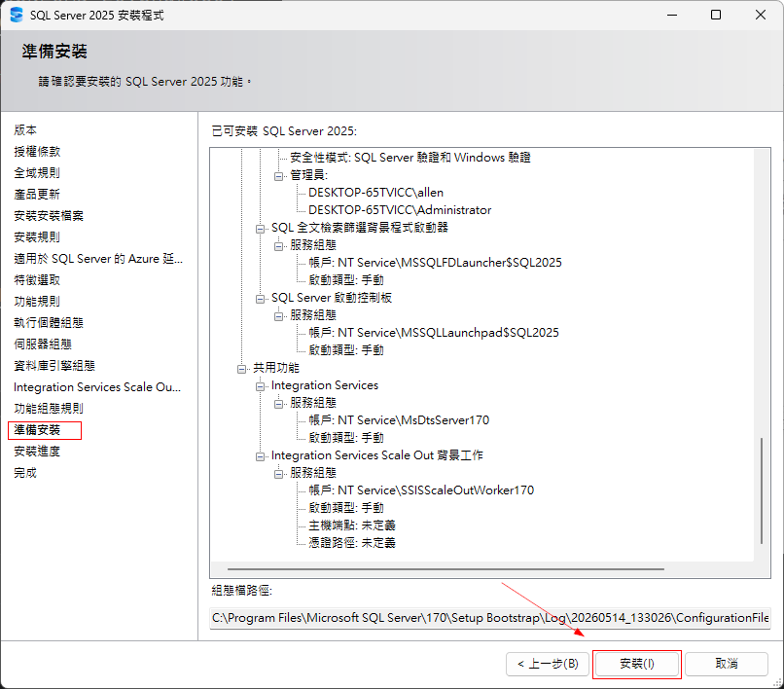Select the 伺服器組態 step
This screenshot has width=784, height=689.
tap(43, 344)
